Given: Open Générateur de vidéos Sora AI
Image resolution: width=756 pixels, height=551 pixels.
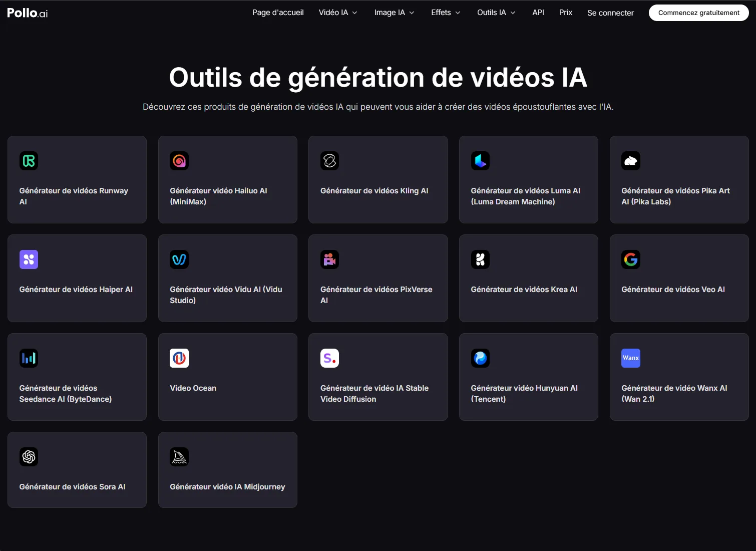Looking at the screenshot, I should pos(73,487).
